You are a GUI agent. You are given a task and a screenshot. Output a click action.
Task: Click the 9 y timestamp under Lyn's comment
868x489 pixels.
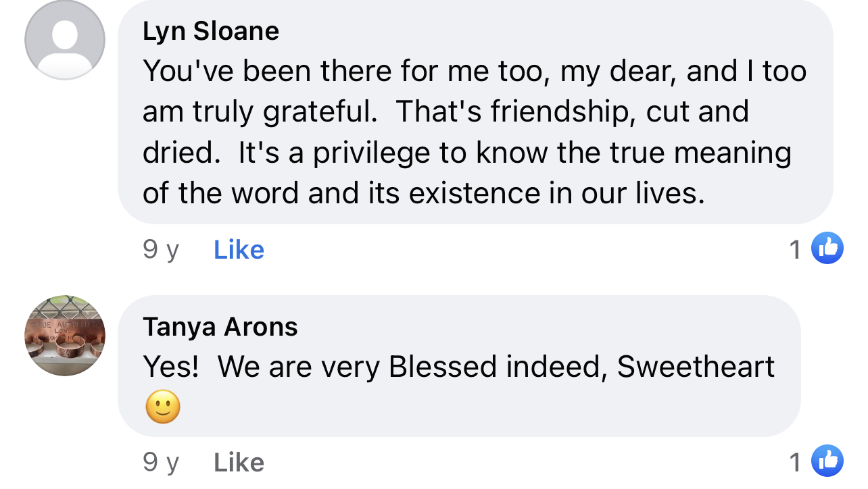click(x=161, y=250)
